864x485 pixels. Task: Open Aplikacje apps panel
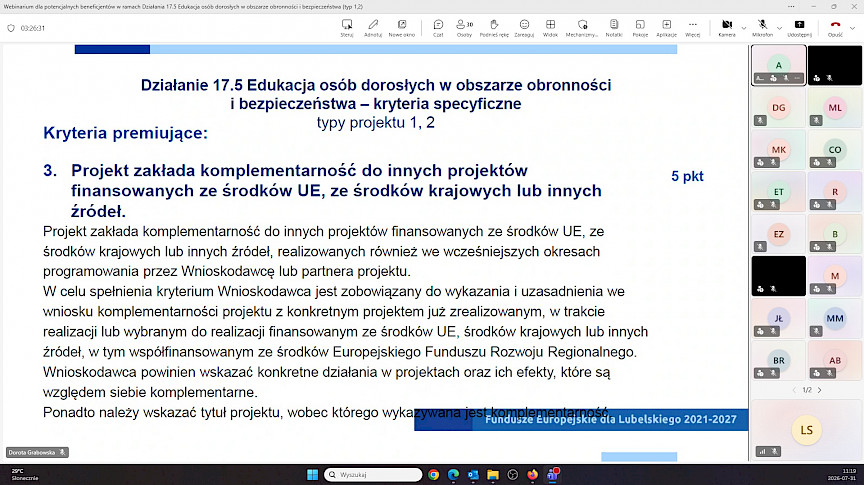[666, 28]
